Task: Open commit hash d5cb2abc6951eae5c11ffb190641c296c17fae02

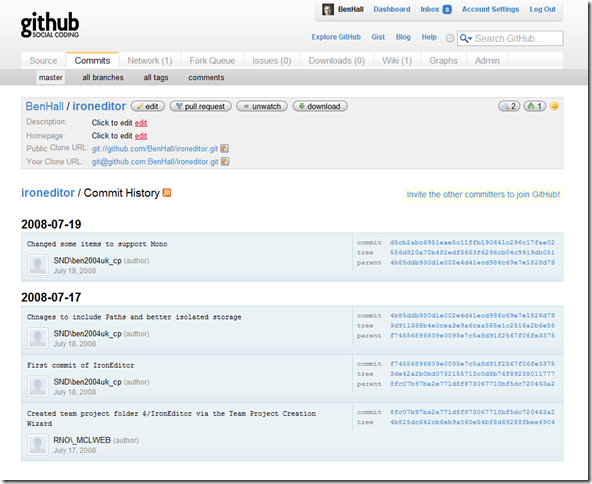Action: point(472,243)
